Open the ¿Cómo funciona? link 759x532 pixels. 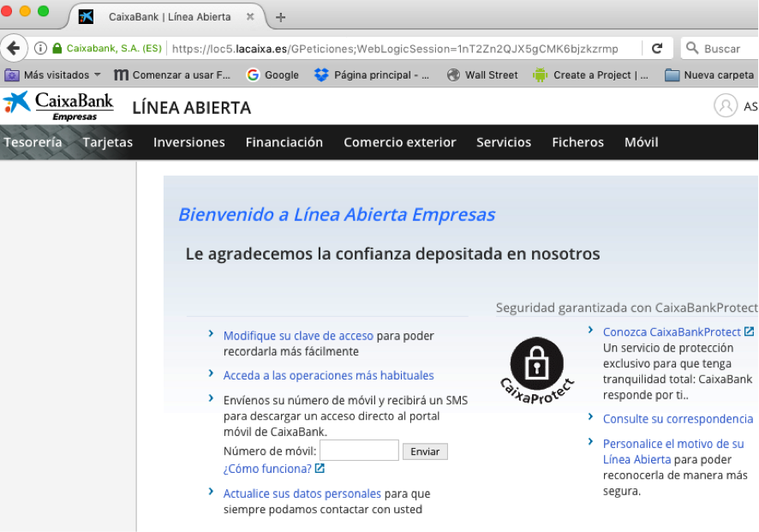point(267,469)
